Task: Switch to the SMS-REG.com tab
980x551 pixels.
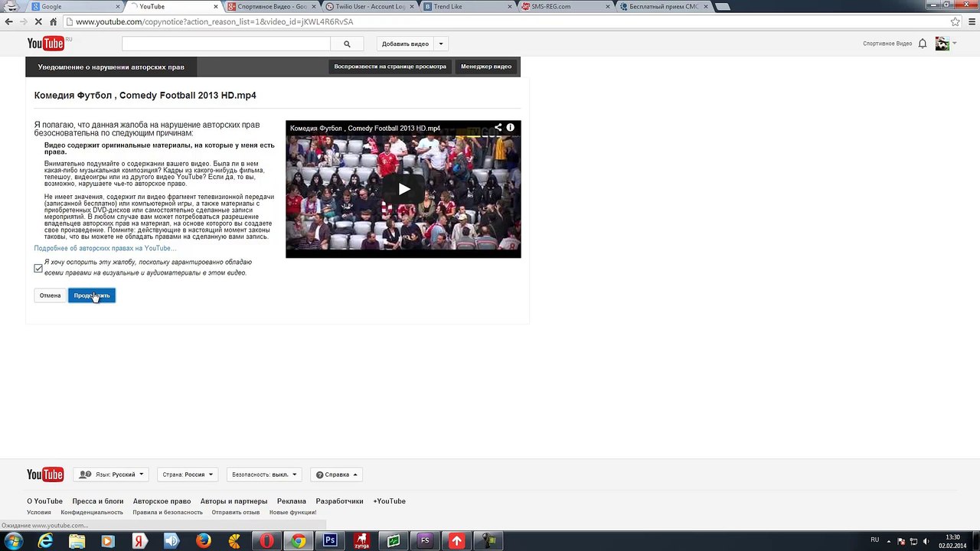Action: point(567,6)
